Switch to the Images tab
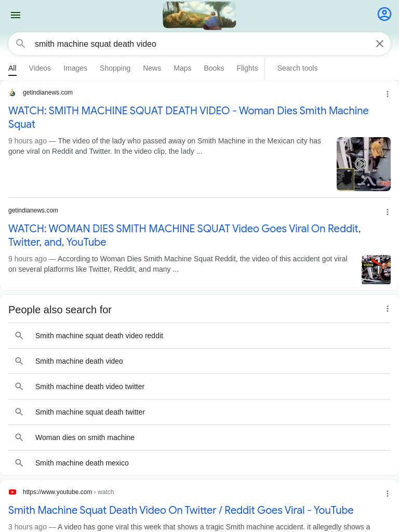This screenshot has width=399, height=532. (x=75, y=68)
